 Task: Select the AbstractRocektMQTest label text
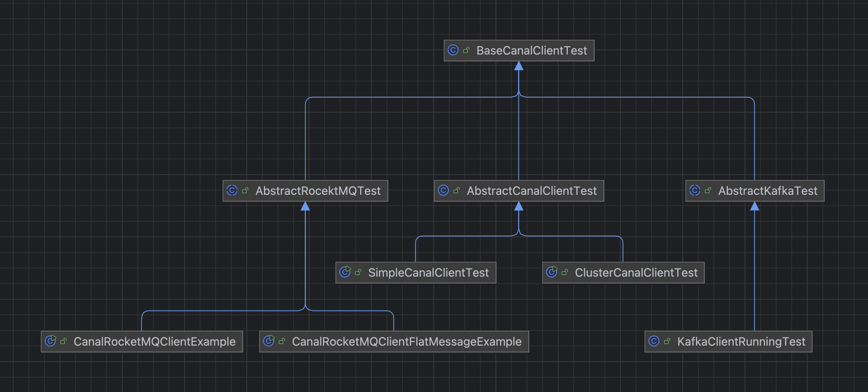point(318,191)
